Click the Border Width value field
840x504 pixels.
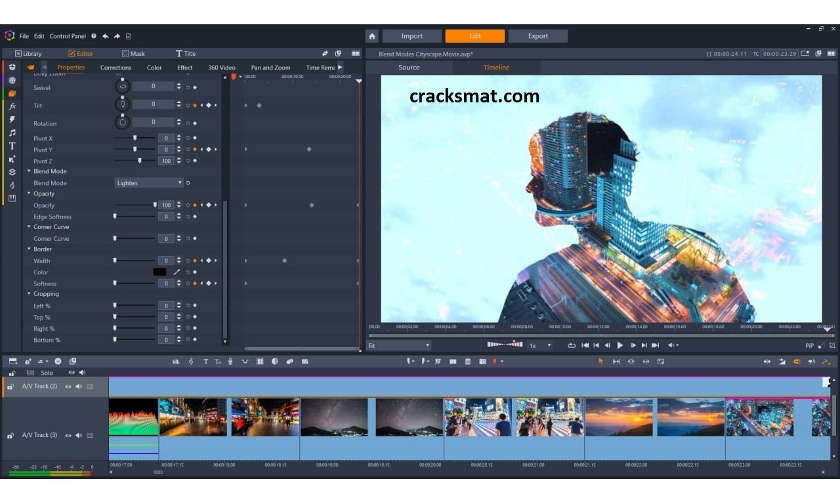click(166, 261)
